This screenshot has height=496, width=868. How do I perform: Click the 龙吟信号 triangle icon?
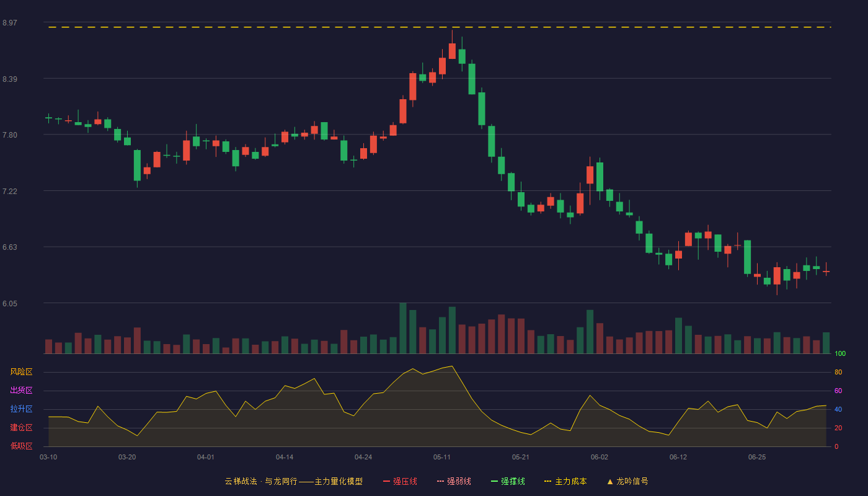click(609, 481)
